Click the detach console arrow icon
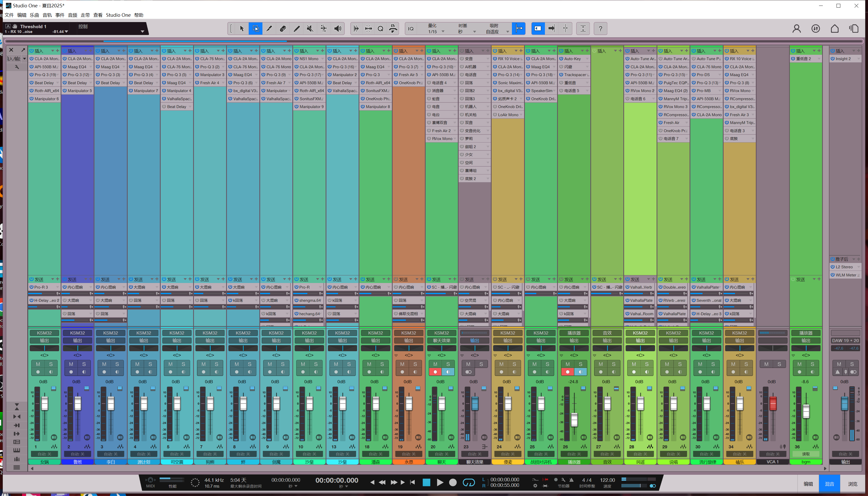The width and height of the screenshot is (868, 496). point(23,50)
